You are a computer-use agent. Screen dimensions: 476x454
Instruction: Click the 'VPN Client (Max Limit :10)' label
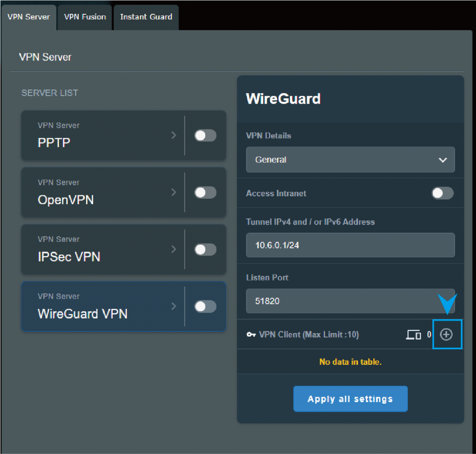pyautogui.click(x=309, y=334)
